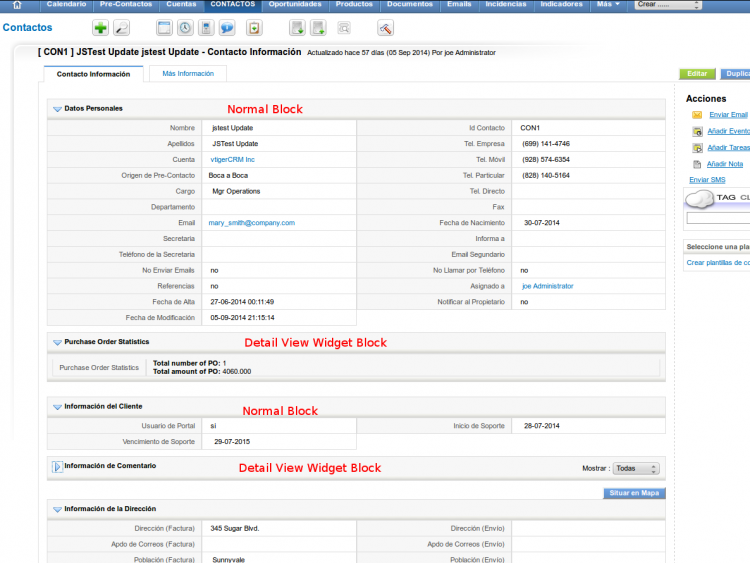Switch to the Más Información tab
This screenshot has width=750, height=563.
click(188, 74)
